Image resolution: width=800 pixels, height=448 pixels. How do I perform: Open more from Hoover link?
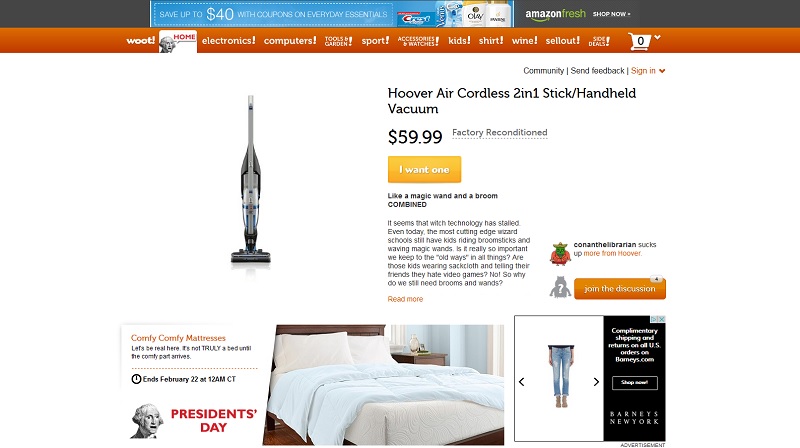[612, 253]
